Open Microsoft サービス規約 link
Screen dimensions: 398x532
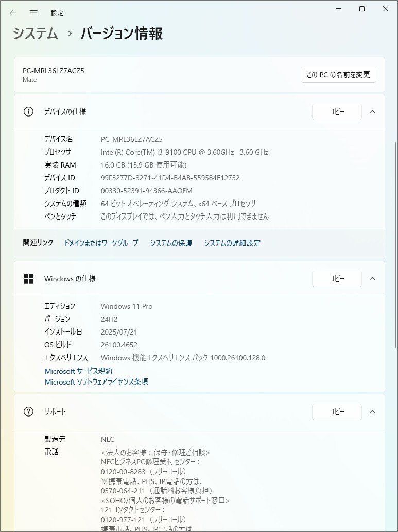tap(79, 371)
